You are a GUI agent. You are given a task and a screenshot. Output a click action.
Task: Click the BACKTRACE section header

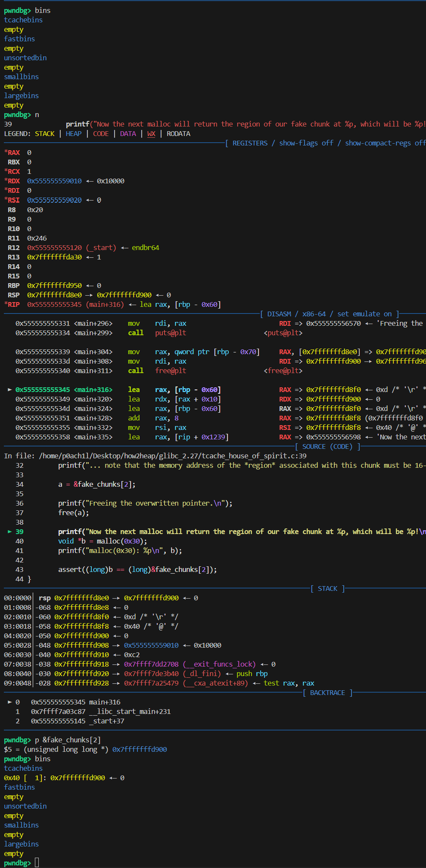327,692
